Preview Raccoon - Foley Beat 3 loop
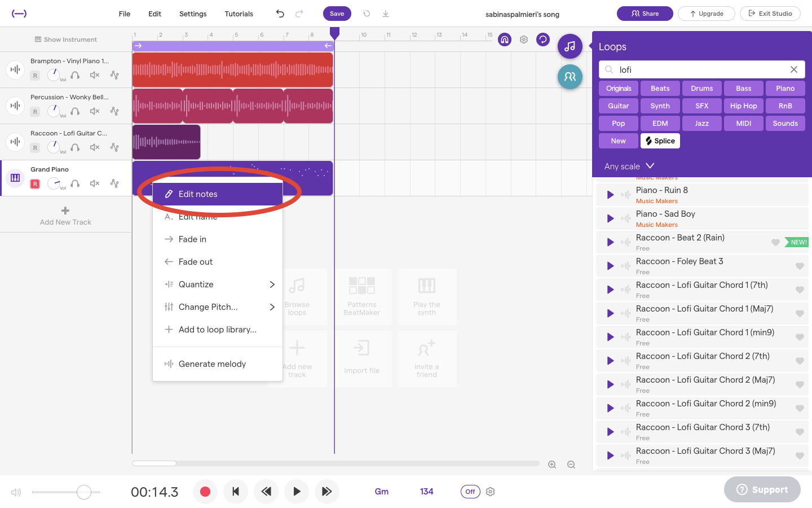 click(x=610, y=266)
